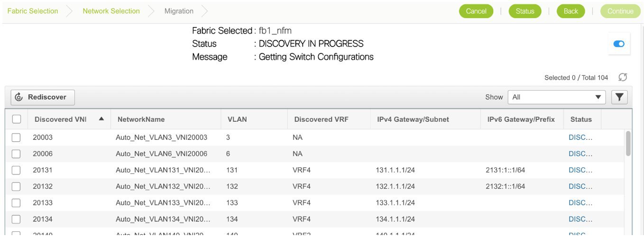The width and height of the screenshot is (644, 237).
Task: Toggle the blue switch at top right
Action: tap(619, 44)
